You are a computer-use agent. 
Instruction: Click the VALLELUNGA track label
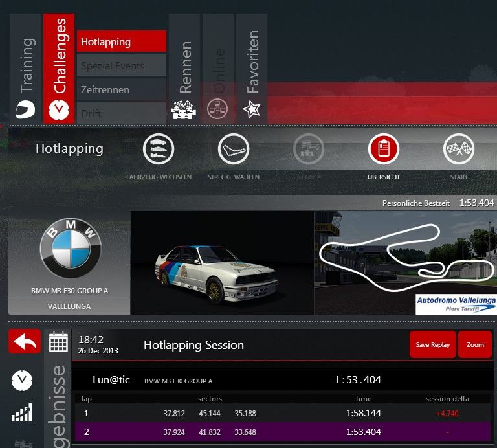pyautogui.click(x=69, y=306)
